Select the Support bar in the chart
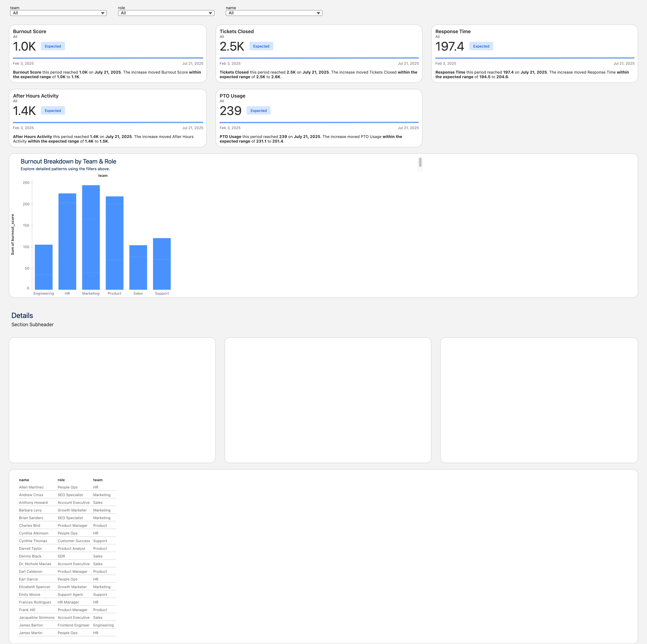Viewport: 647px width, 644px height. (x=162, y=263)
